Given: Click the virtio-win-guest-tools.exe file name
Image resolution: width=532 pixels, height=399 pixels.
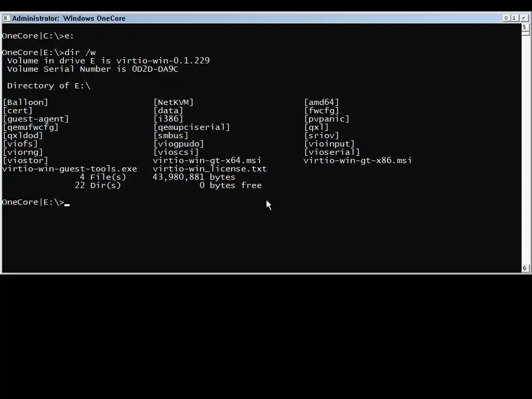Looking at the screenshot, I should [70, 169].
